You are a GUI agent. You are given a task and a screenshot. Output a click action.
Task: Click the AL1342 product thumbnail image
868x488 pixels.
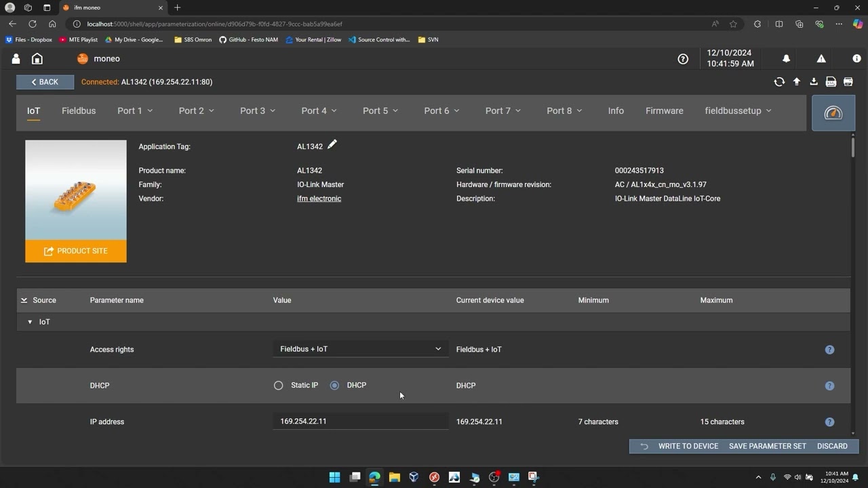[76, 190]
